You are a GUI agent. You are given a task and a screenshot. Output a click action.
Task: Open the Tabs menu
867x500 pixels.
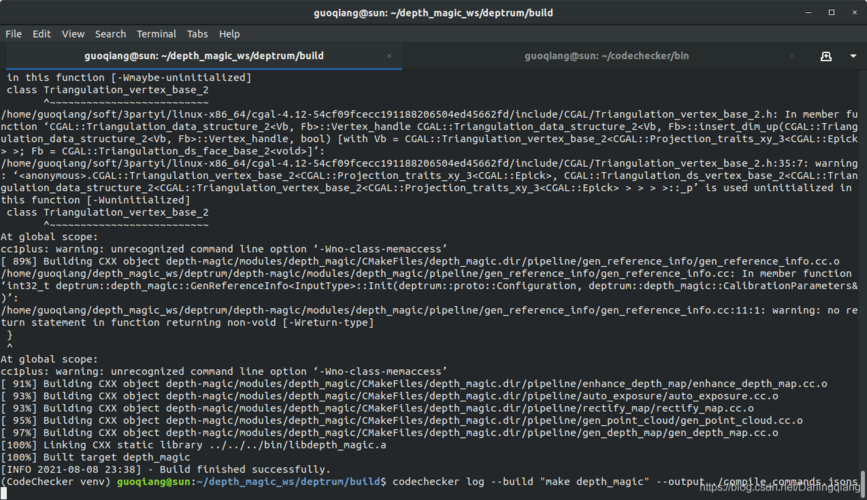(197, 34)
